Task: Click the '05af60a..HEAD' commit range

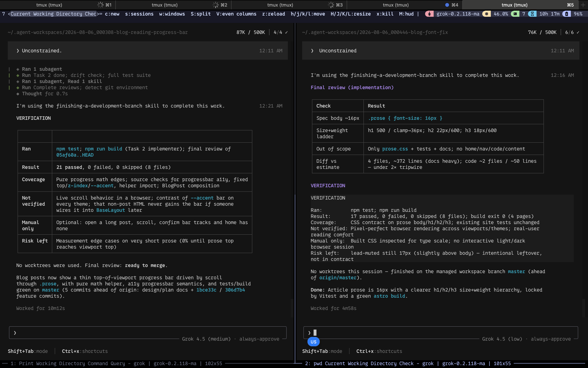Action: (x=75, y=155)
